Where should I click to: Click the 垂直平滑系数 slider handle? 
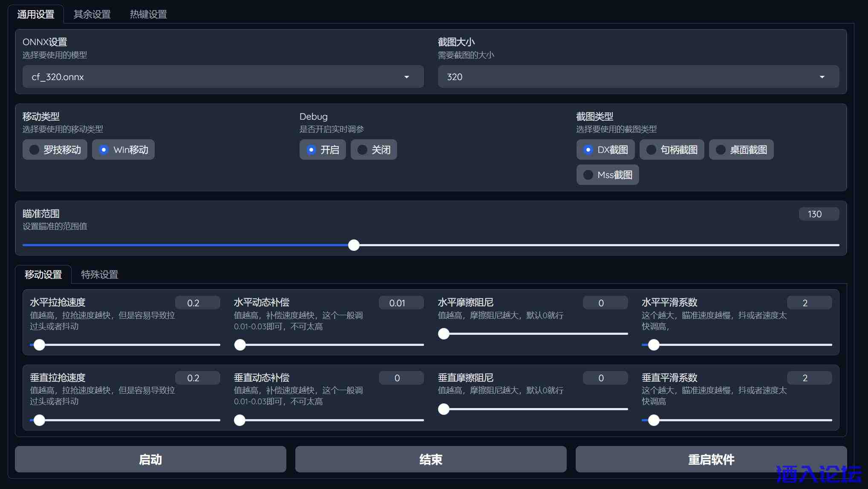tap(654, 420)
